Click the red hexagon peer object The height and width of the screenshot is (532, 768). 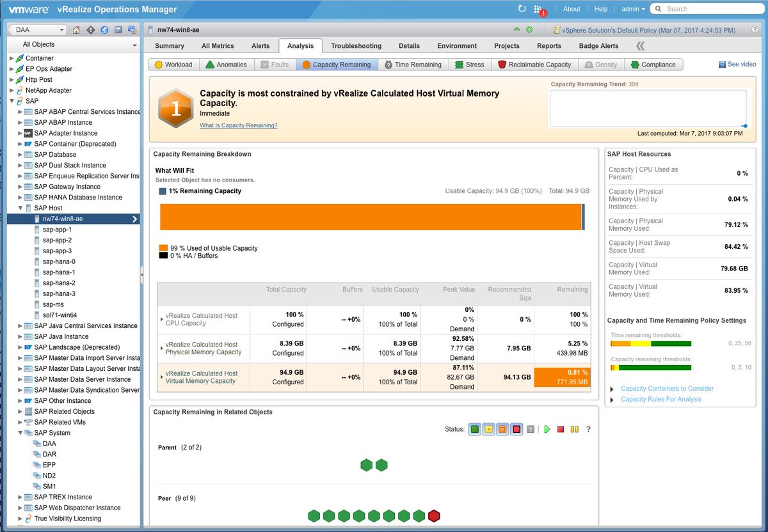coord(434,515)
